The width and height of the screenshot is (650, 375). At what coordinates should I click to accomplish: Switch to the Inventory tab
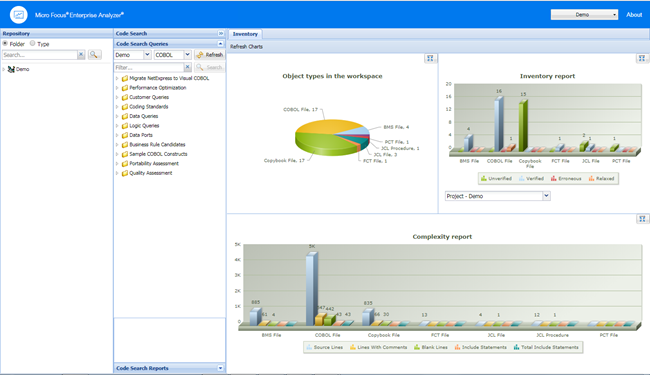pos(245,34)
